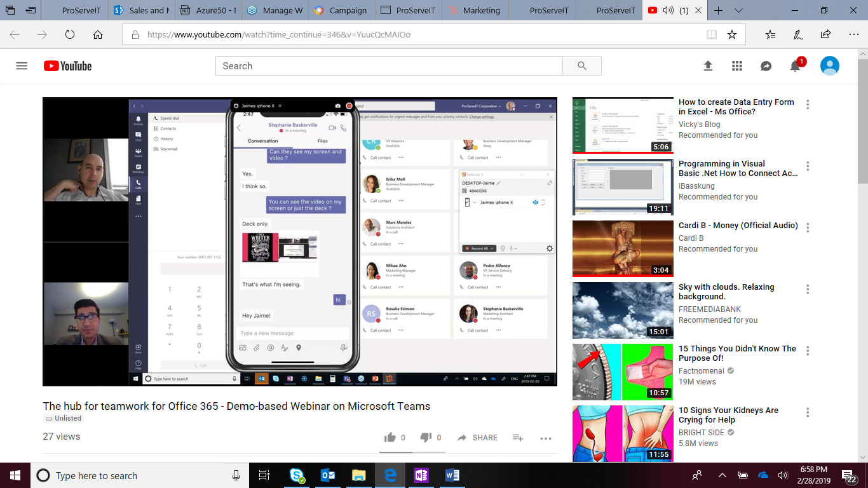Open the guide hamburger menu
Screen dimensions: 868x488
(21, 65)
